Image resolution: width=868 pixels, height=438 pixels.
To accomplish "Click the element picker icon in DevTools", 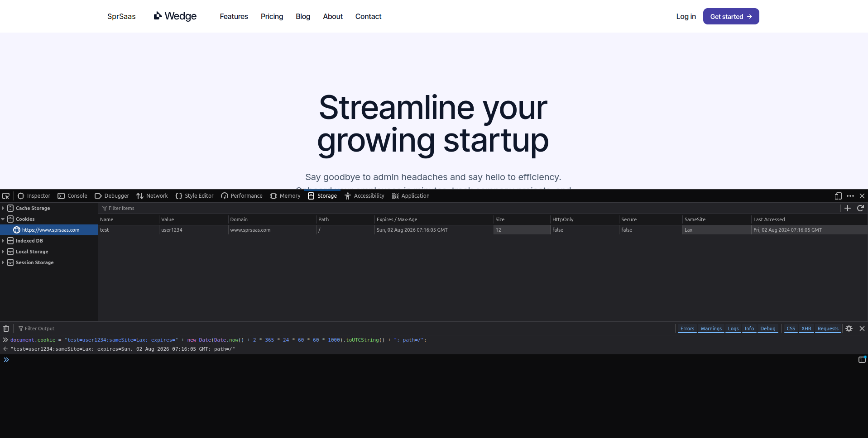I will pos(6,196).
